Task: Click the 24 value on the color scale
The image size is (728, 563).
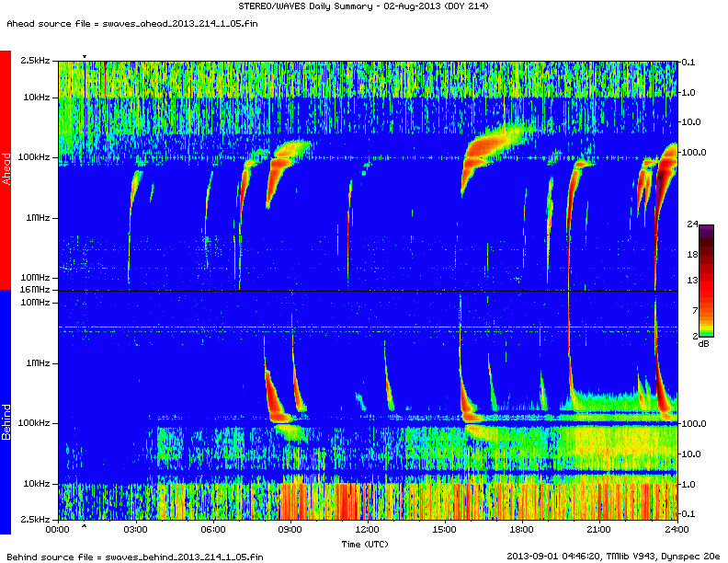Action: pos(693,223)
